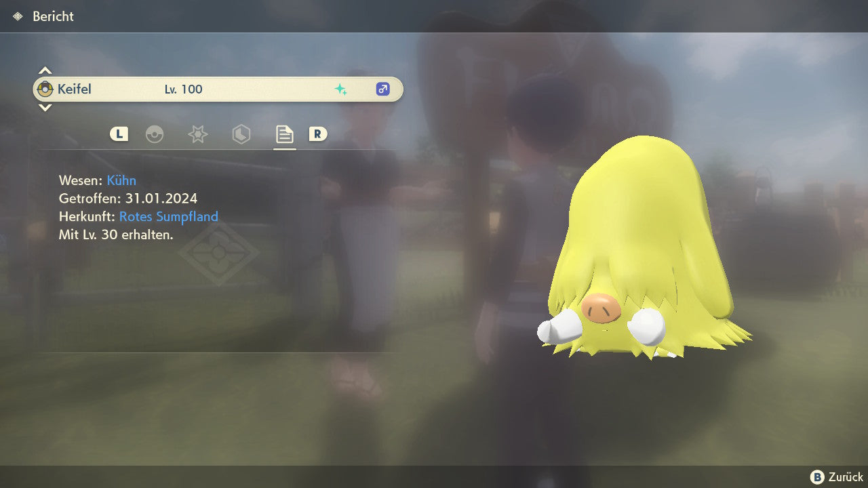Click the B button icon
Image resolution: width=868 pixels, height=488 pixels.
[818, 477]
